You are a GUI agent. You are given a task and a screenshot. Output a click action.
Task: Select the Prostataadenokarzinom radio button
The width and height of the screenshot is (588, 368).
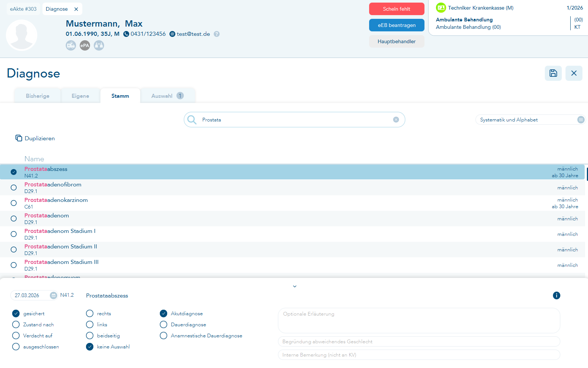pyautogui.click(x=14, y=203)
